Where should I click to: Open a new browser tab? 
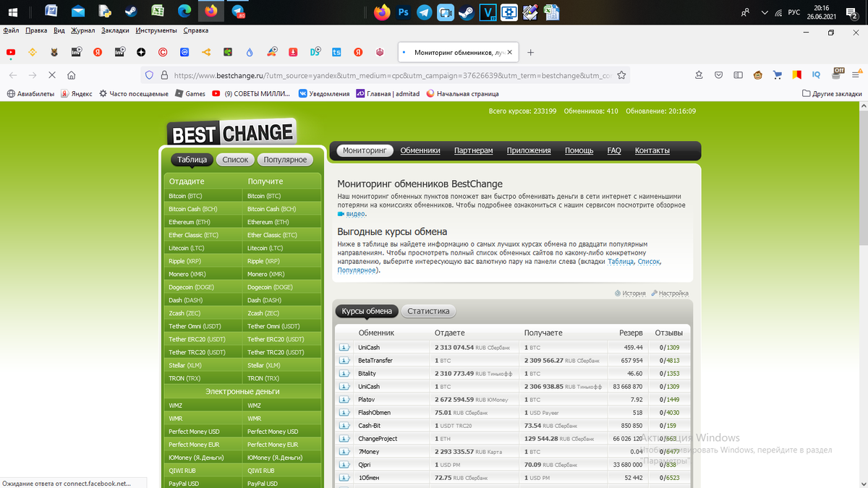530,52
